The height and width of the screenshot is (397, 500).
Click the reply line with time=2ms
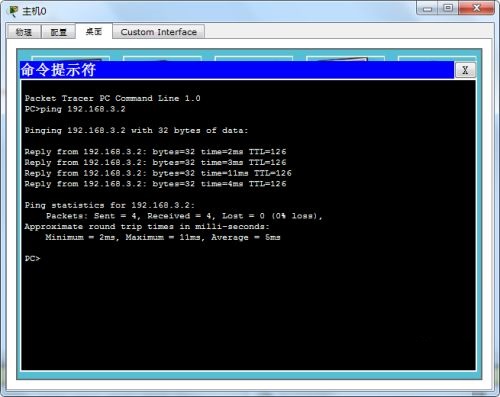(x=155, y=152)
